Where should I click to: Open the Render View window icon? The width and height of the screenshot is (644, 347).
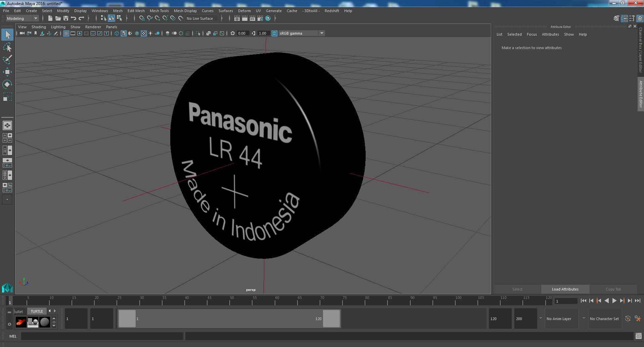pos(237,18)
